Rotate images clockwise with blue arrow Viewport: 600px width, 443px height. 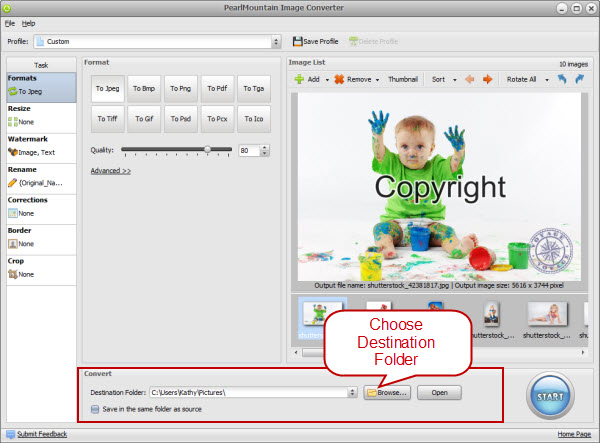tap(578, 79)
